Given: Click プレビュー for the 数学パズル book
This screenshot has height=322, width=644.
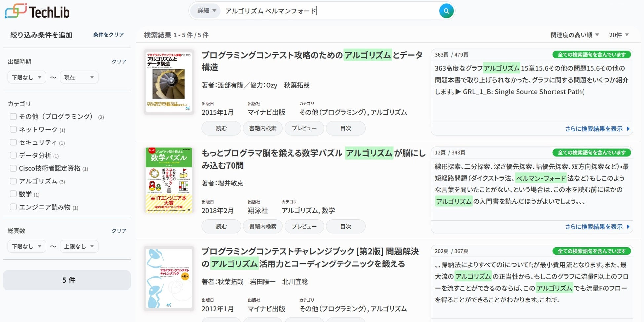Looking at the screenshot, I should 304,226.
